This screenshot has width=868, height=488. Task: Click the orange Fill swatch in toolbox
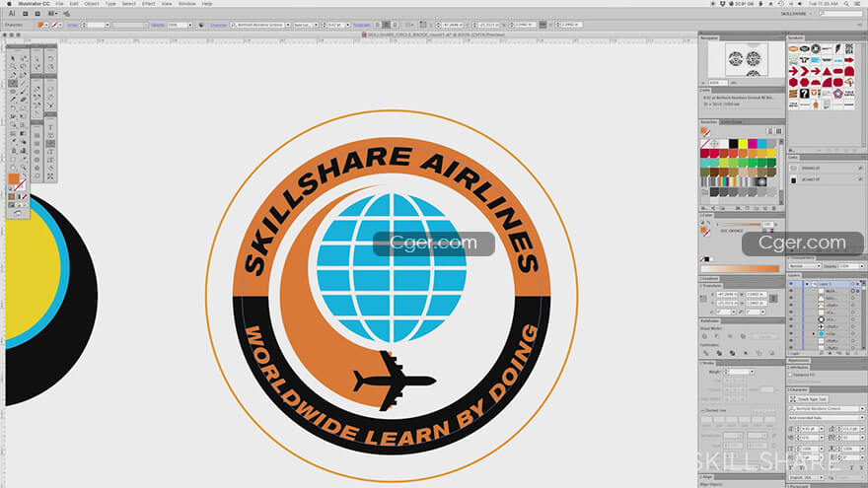pyautogui.click(x=13, y=178)
